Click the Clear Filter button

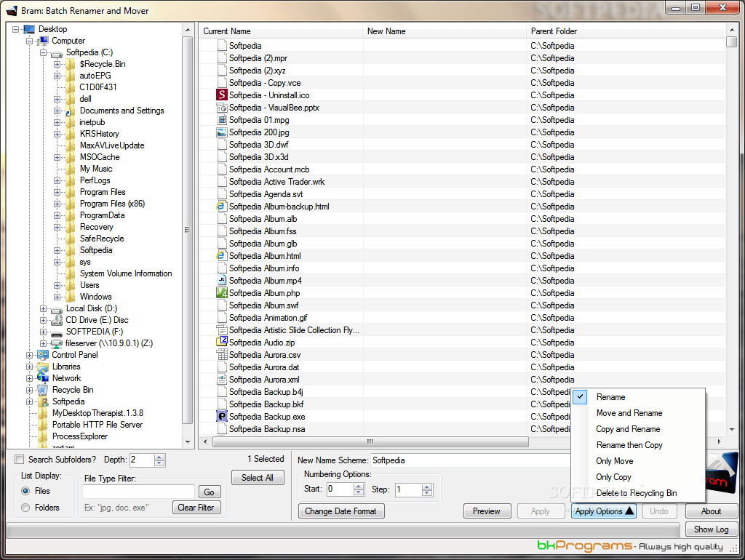click(x=196, y=508)
